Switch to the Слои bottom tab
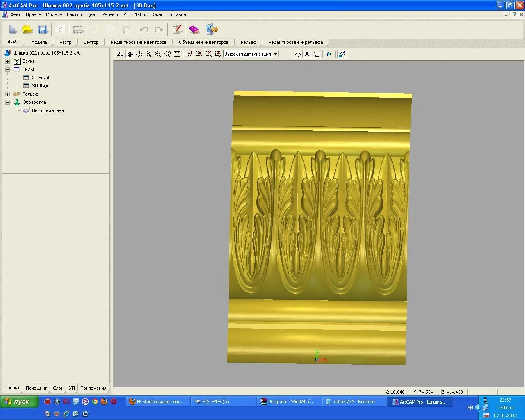This screenshot has width=525, height=420. (x=58, y=388)
